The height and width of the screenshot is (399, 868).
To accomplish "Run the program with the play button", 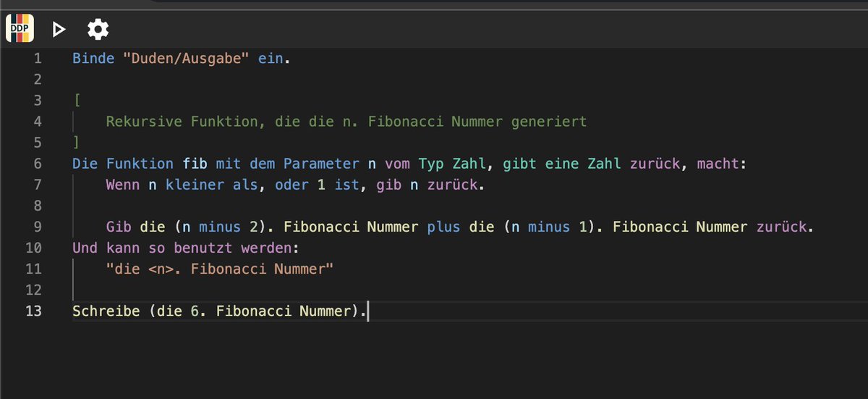I will pyautogui.click(x=59, y=30).
